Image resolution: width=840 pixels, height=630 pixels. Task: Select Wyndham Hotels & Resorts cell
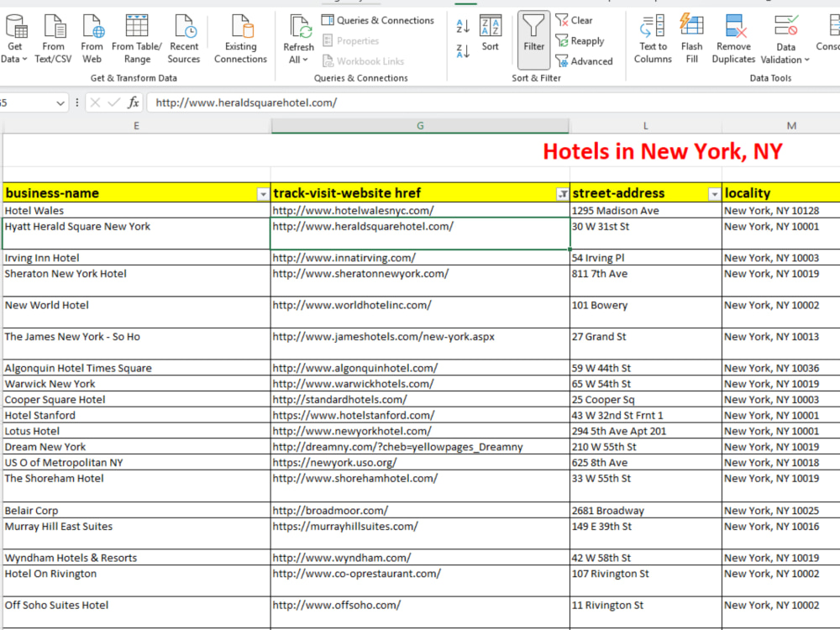tap(137, 558)
